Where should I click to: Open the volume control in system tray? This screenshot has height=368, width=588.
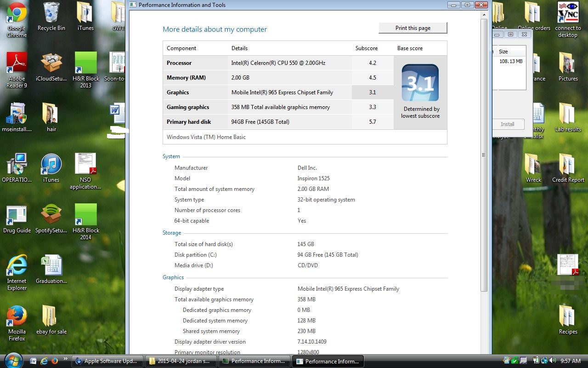553,361
